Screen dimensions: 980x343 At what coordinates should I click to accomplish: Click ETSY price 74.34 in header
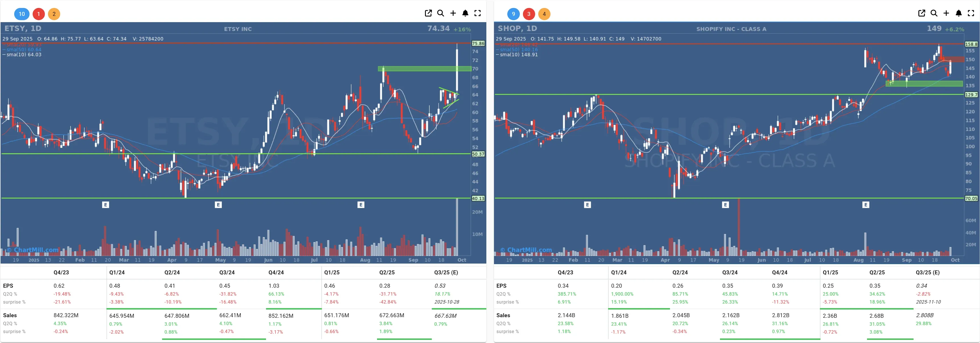438,29
